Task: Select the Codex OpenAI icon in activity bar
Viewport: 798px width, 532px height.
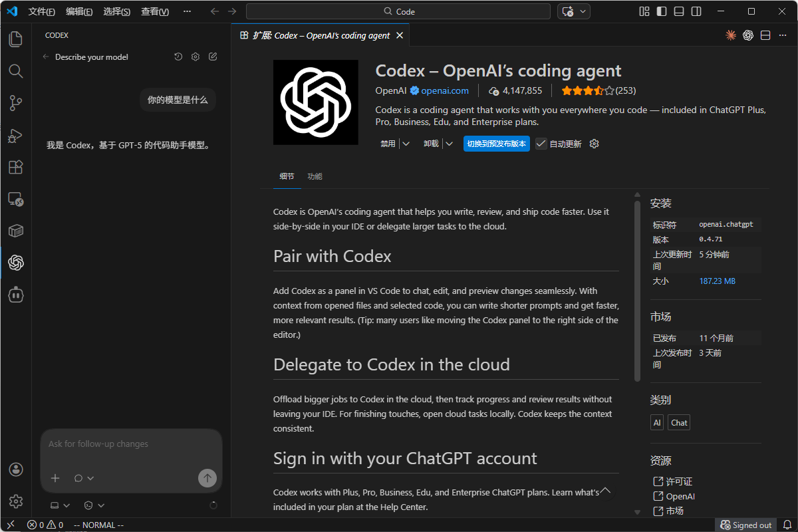Action: click(16, 263)
